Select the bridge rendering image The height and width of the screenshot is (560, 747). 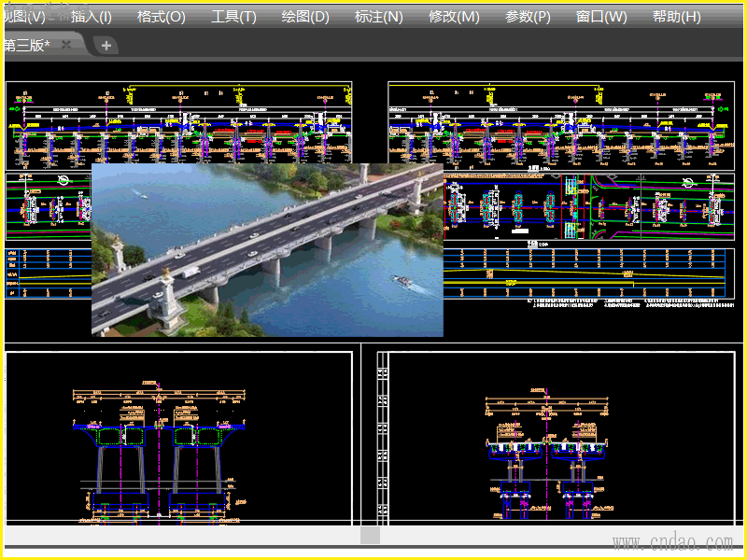tap(267, 250)
